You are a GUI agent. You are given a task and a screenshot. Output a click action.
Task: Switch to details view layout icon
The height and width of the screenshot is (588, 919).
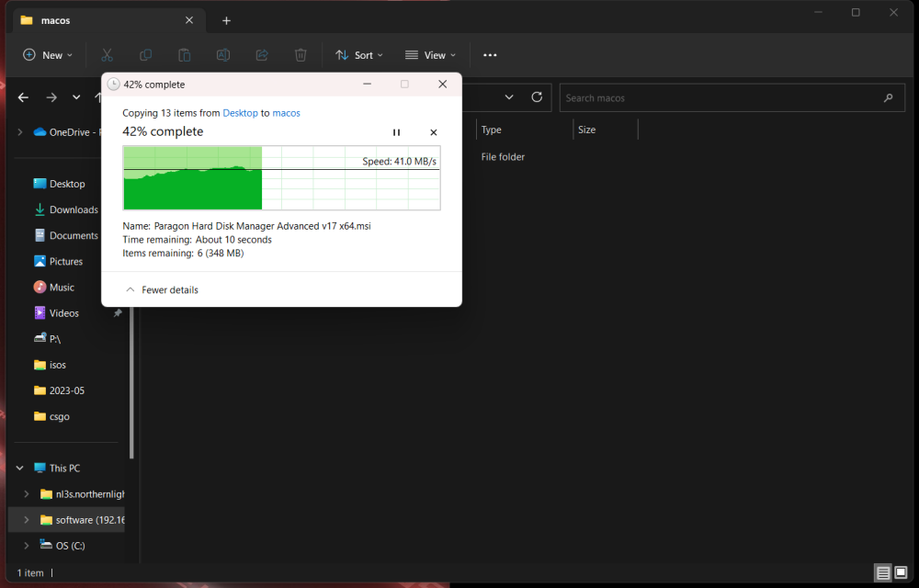point(883,572)
